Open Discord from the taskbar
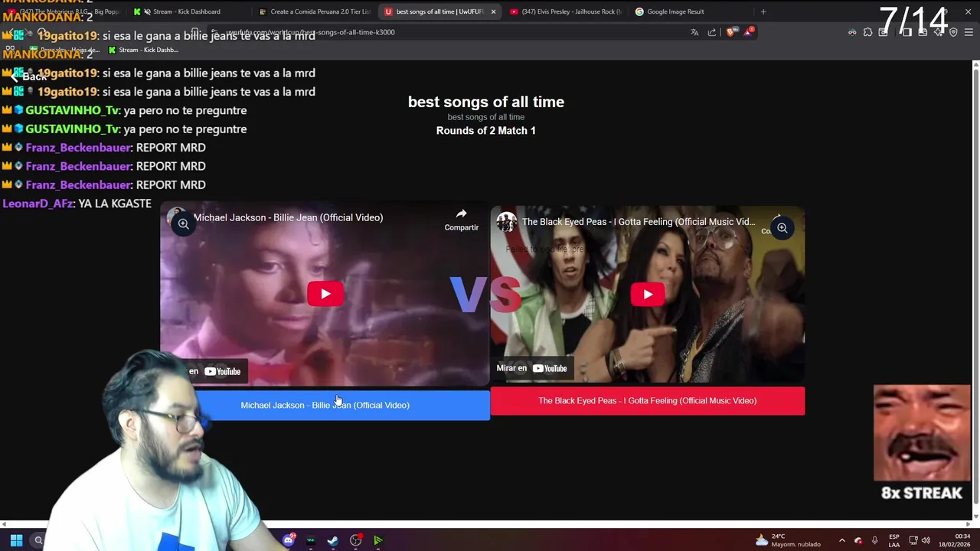980x551 pixels. click(x=289, y=540)
